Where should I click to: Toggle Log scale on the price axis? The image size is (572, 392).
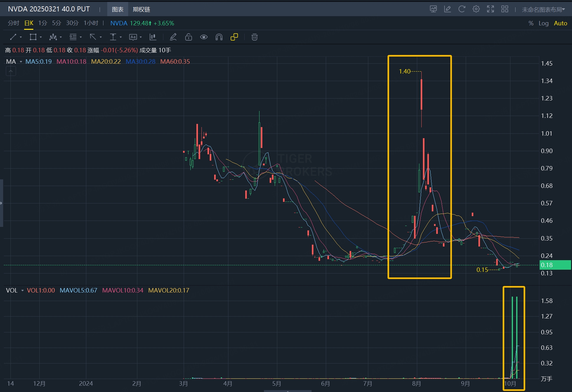tap(543, 23)
